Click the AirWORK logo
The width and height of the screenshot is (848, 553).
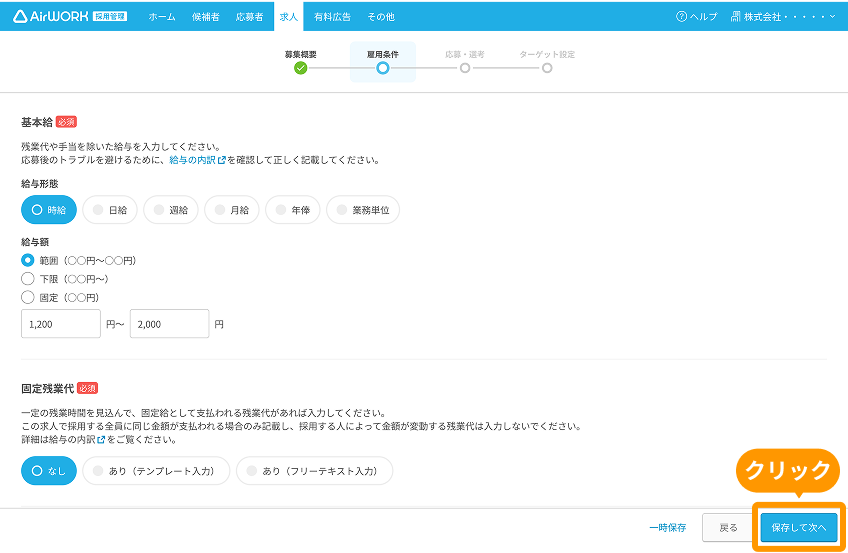(x=70, y=16)
